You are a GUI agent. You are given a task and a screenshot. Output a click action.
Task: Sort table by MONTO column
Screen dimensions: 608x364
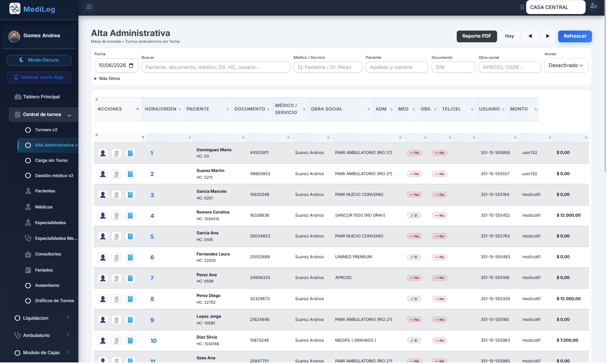[523, 109]
